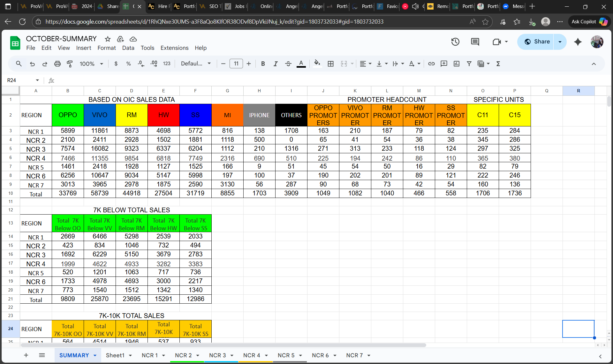
Task: Insert a chart
Action: [456, 64]
